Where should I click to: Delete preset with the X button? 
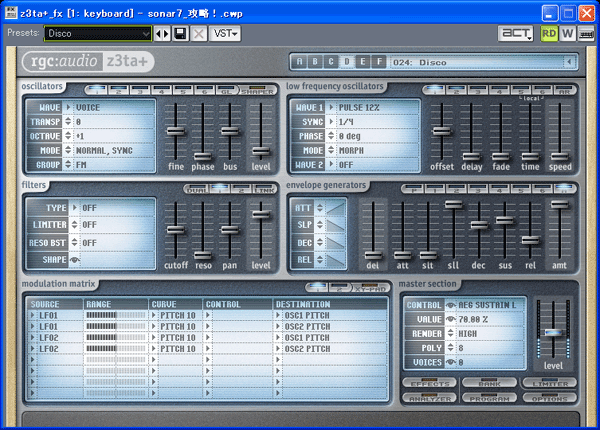pos(199,34)
